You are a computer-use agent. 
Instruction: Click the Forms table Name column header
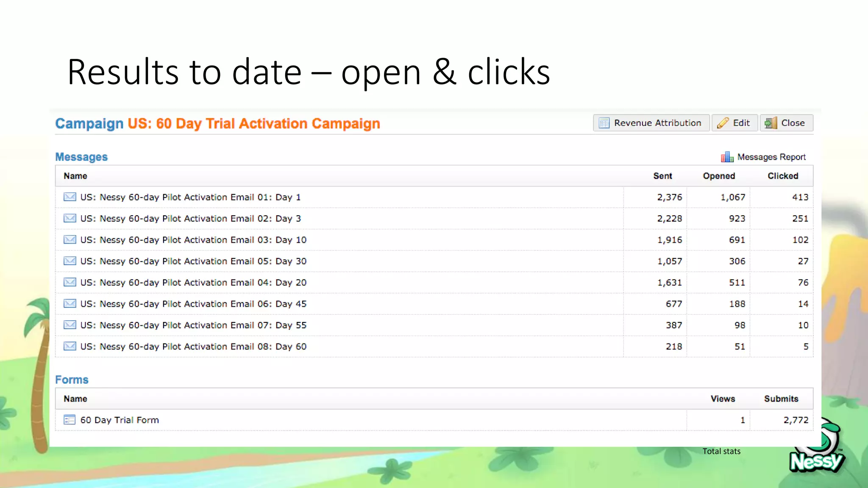pos(75,399)
